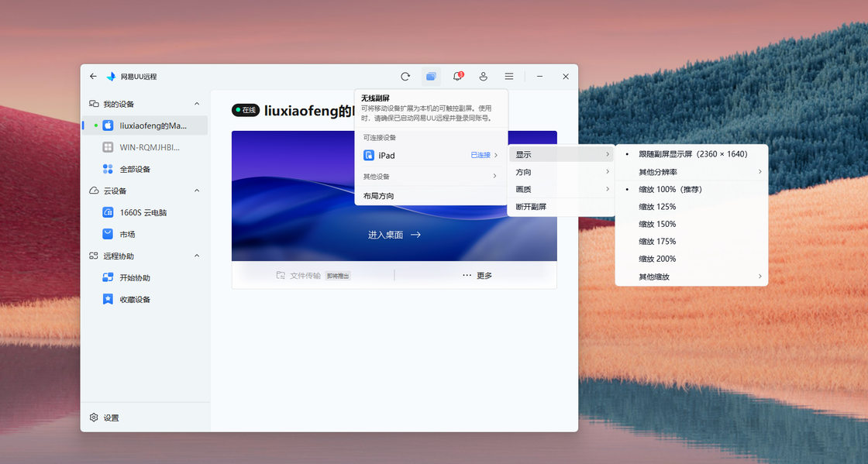Toggle the wireless second screen icon
This screenshot has height=464, width=868.
tap(431, 77)
